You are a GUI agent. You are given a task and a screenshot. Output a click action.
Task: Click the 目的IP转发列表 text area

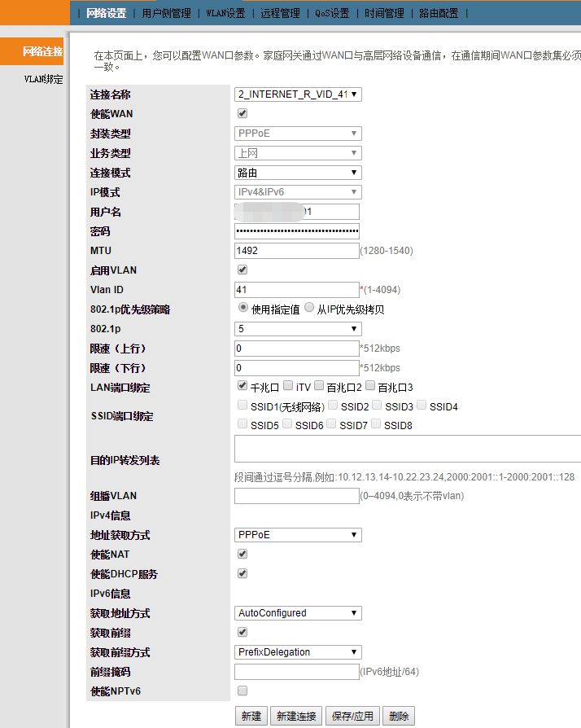[x=408, y=449]
